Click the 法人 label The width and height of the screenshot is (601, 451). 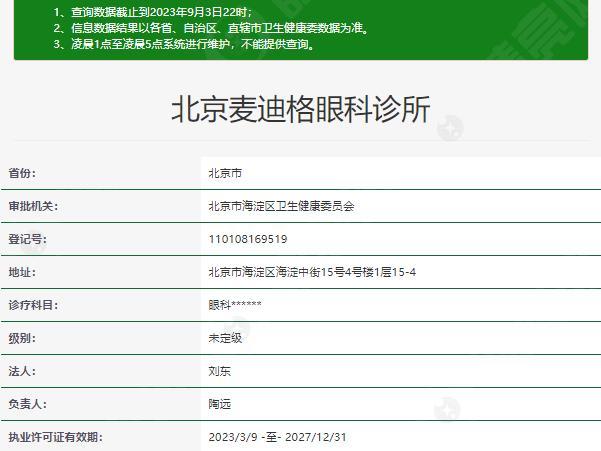pos(22,371)
